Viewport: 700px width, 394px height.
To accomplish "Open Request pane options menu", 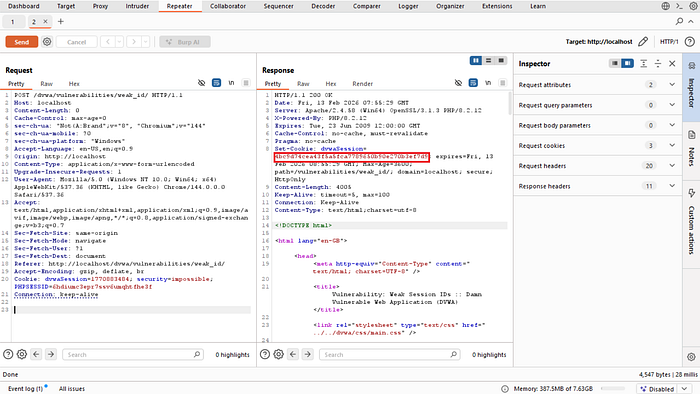I will coord(246,83).
